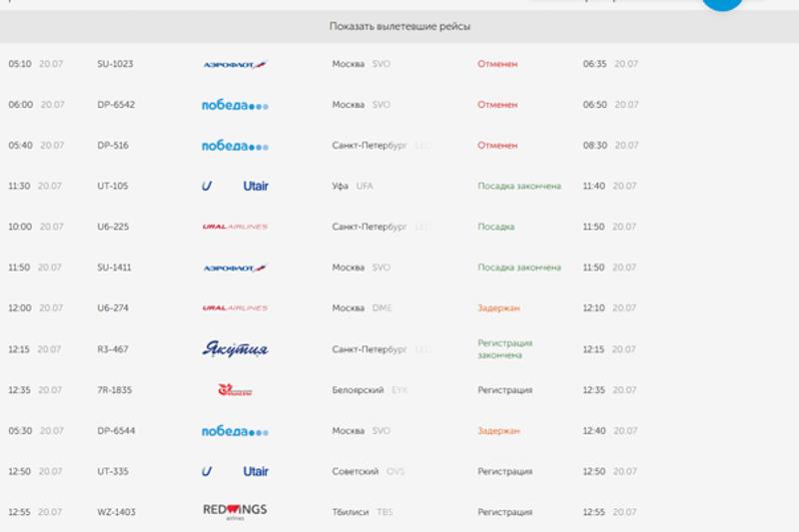Select flight number WZ-1403 to Tbilisi
This screenshot has height=532, width=799.
[116, 512]
